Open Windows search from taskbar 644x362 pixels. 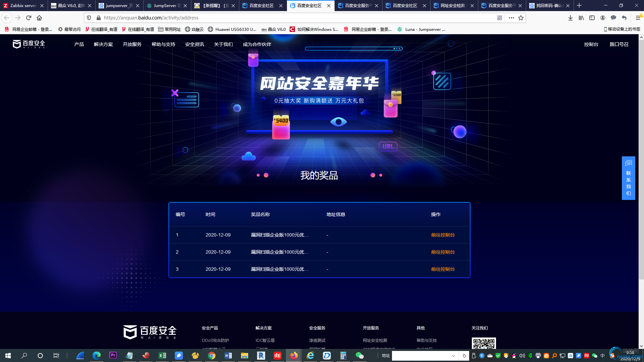pos(24,355)
